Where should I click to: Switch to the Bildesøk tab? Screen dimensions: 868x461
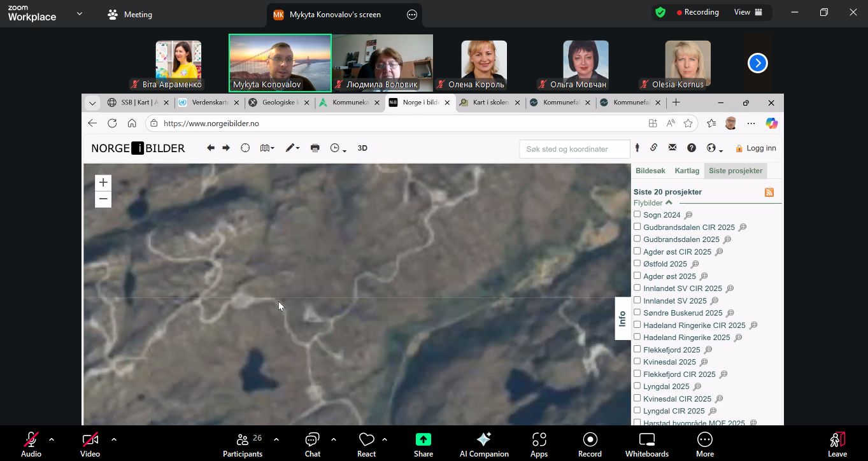(650, 171)
